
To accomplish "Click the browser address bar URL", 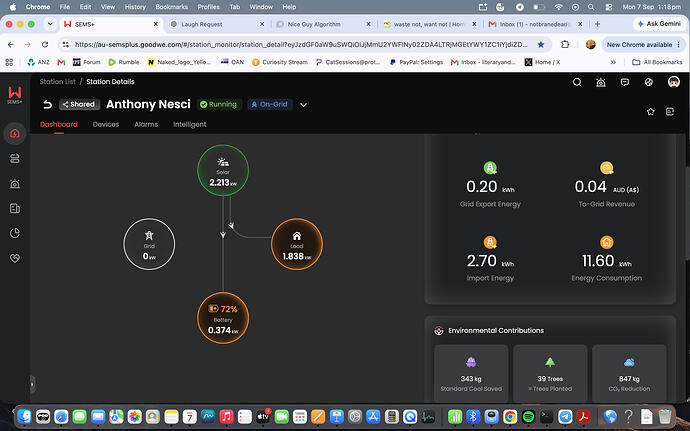I will click(x=301, y=44).
